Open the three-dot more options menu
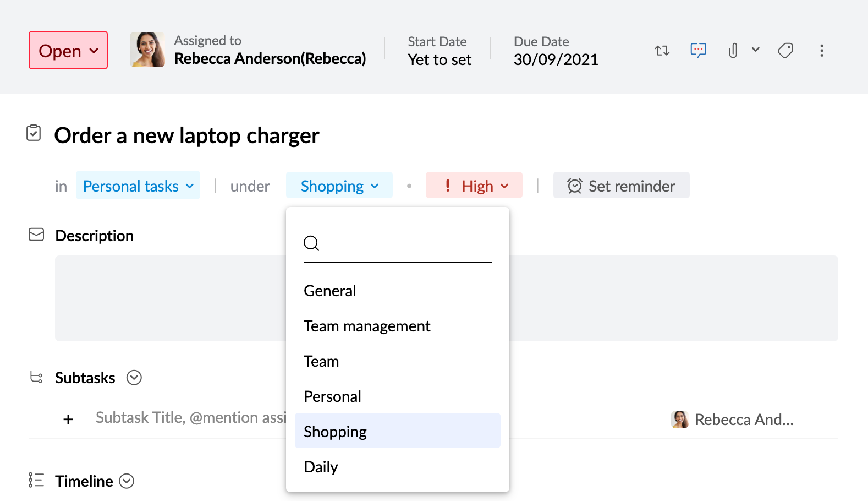 (821, 51)
